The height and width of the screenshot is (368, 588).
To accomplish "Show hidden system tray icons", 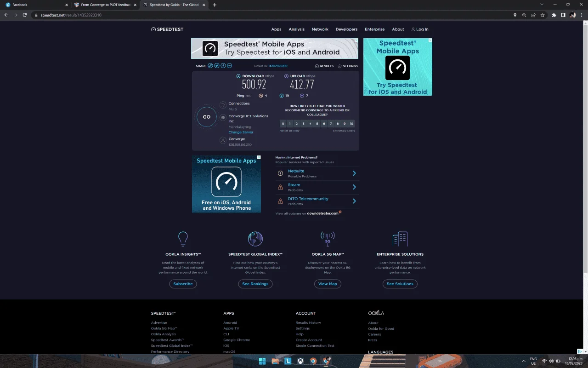I will (x=523, y=361).
